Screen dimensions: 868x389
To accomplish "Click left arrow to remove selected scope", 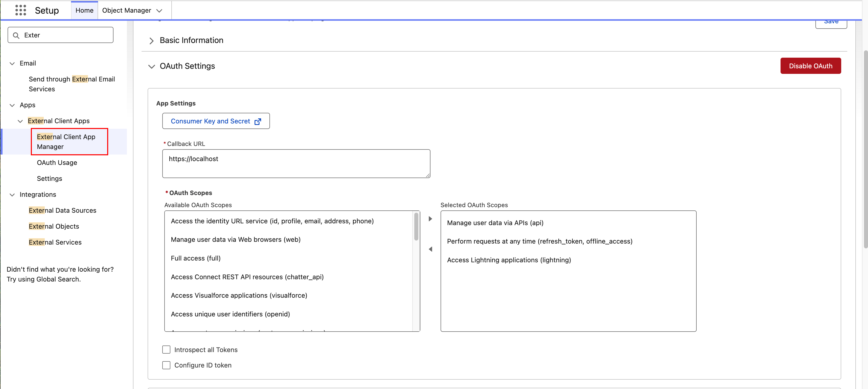I will click(x=430, y=249).
